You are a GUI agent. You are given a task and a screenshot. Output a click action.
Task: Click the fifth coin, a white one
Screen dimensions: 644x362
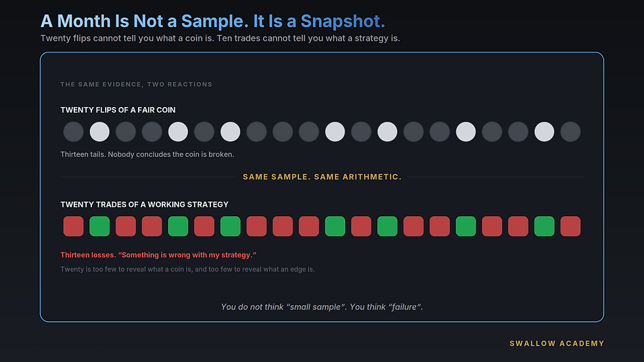[x=178, y=132]
